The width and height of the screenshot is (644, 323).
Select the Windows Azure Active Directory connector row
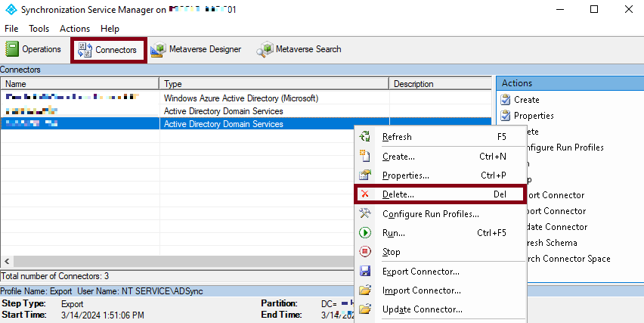click(x=246, y=98)
